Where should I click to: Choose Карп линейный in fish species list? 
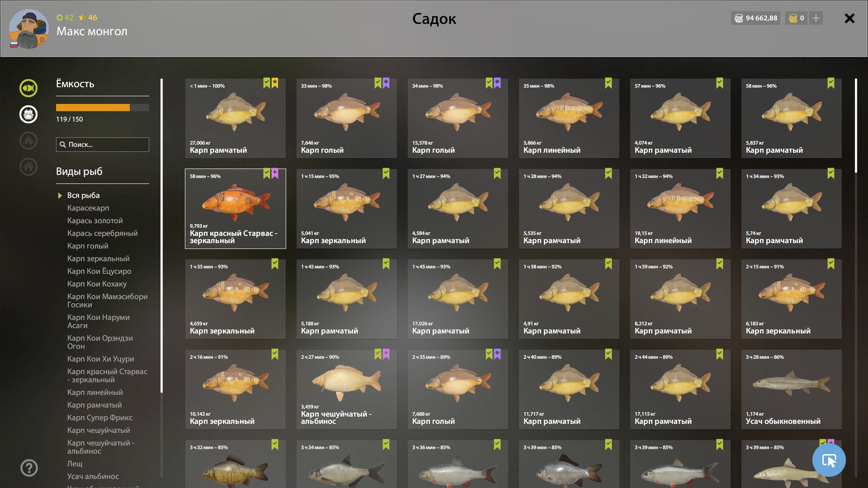click(x=95, y=392)
